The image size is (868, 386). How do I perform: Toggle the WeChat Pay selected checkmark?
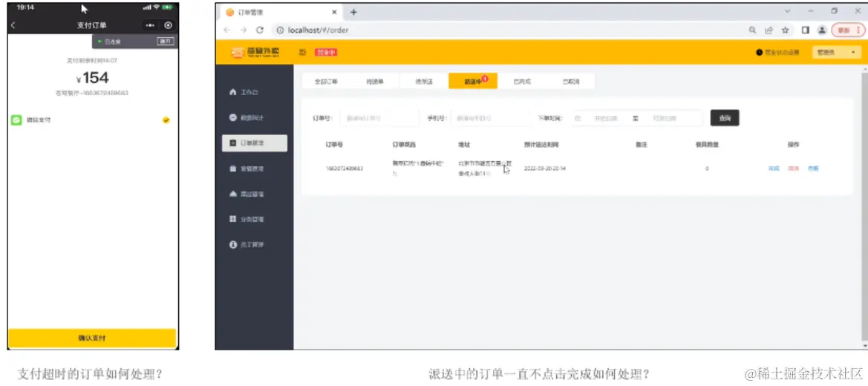[166, 120]
